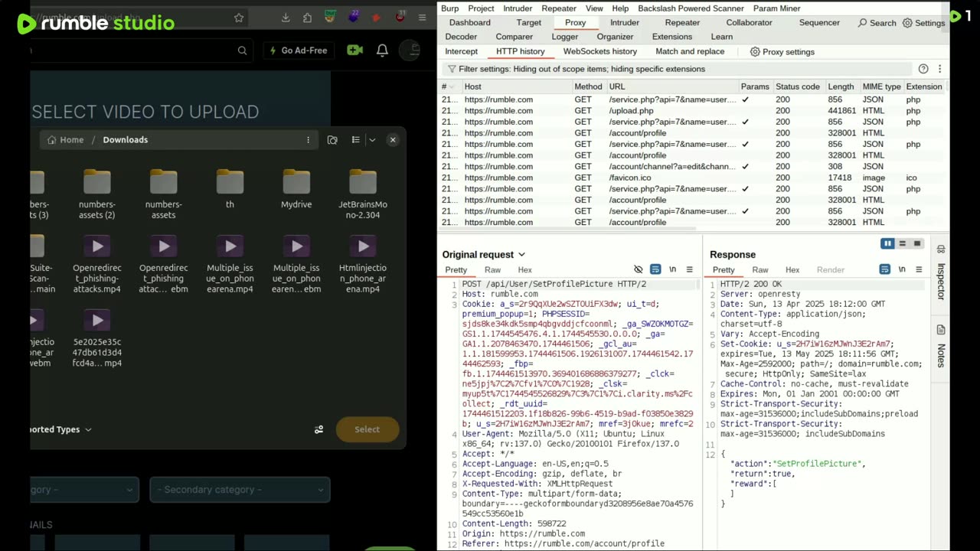Screen dimensions: 980x551
Task: Toggle request hidden-items eye icon
Action: coord(638,269)
